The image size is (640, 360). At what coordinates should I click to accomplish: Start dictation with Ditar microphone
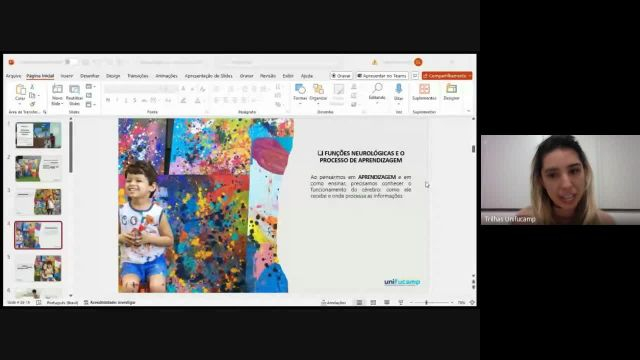pos(398,92)
